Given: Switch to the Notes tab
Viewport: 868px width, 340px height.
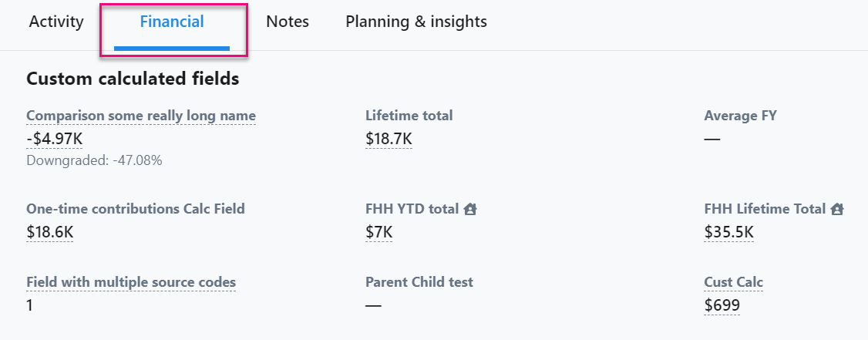Looking at the screenshot, I should [x=288, y=22].
